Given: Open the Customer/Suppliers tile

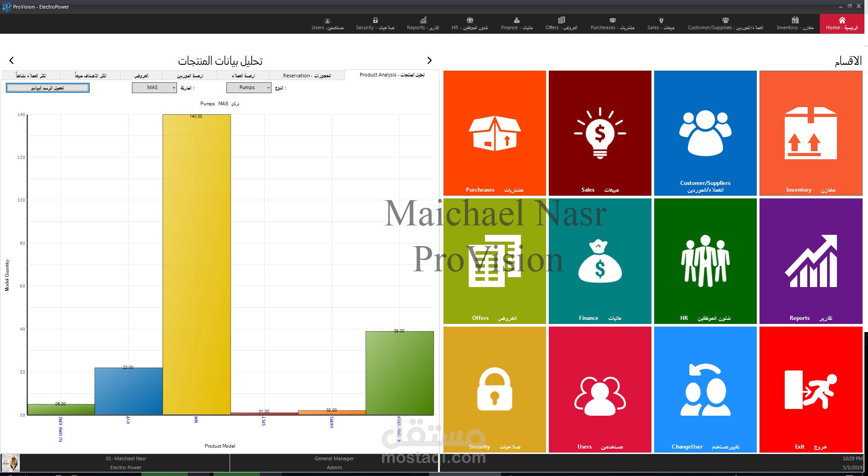Looking at the screenshot, I should coord(705,133).
